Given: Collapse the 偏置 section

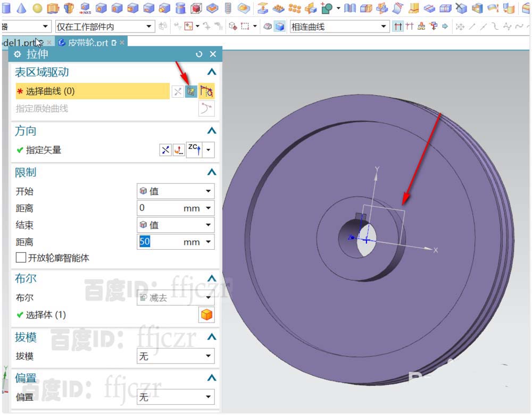Looking at the screenshot, I should (x=212, y=377).
